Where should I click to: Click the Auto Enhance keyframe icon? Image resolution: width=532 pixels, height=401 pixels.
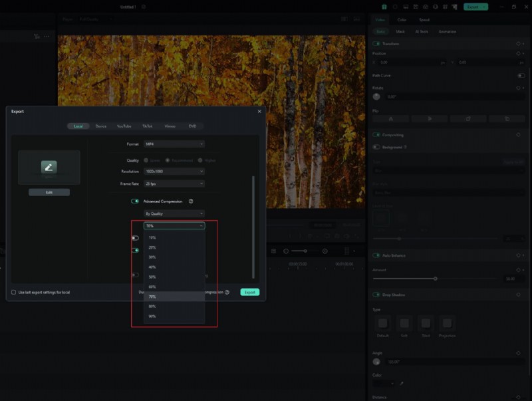point(519,255)
